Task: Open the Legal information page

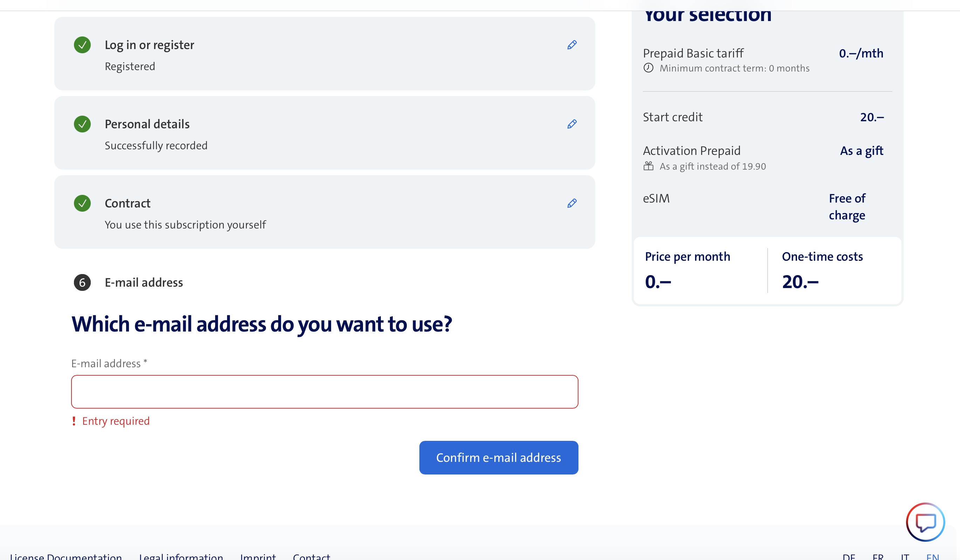Action: coord(182,556)
